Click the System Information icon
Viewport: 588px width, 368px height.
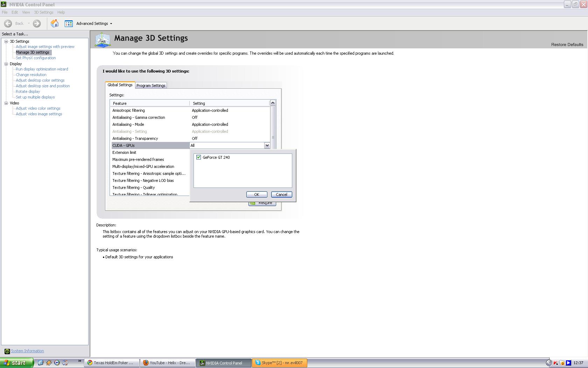[7, 351]
